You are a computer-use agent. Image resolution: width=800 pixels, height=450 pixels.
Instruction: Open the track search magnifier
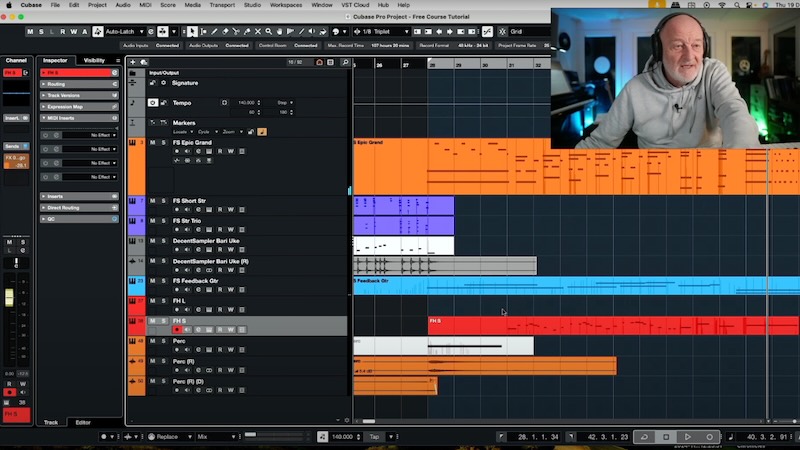coord(345,62)
